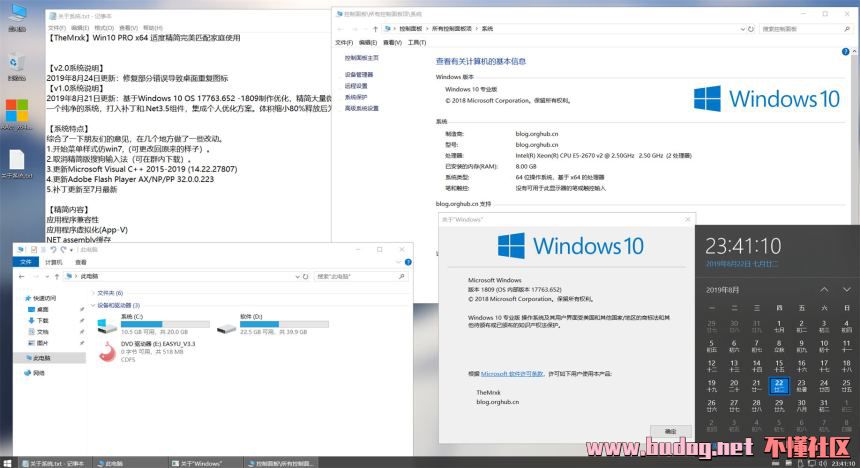Click the Explorer back arrow
The height and width of the screenshot is (468, 860).
click(21, 277)
